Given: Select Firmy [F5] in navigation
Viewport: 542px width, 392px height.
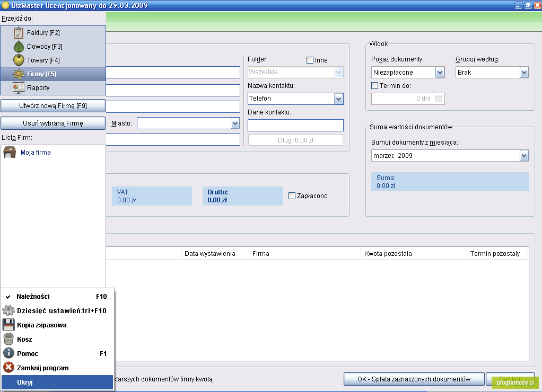Looking at the screenshot, I should (x=53, y=74).
